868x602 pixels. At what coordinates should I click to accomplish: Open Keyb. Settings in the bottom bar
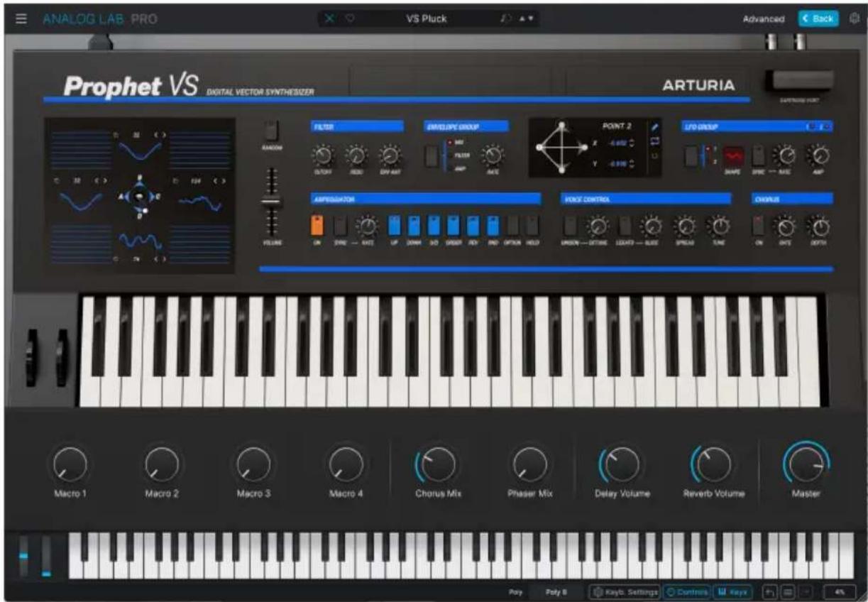626,591
